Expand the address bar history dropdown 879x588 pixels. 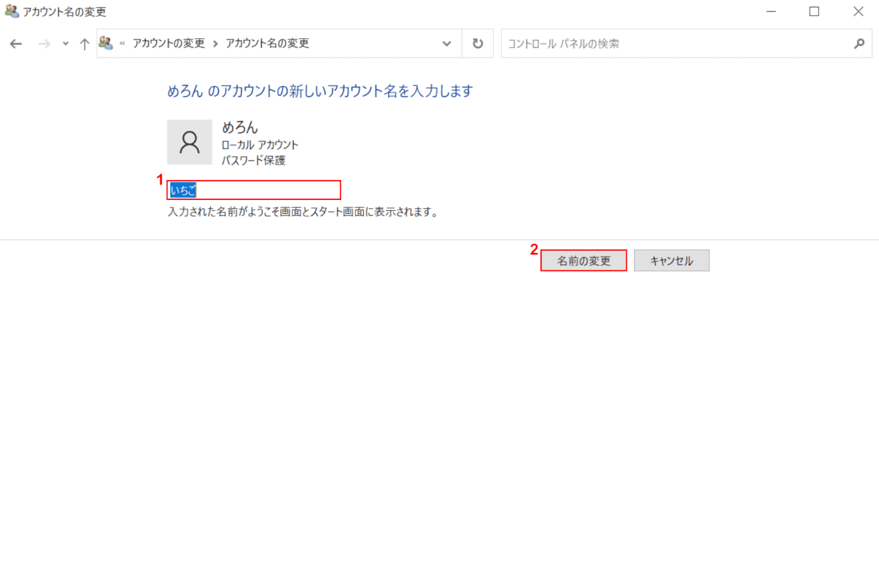click(446, 43)
